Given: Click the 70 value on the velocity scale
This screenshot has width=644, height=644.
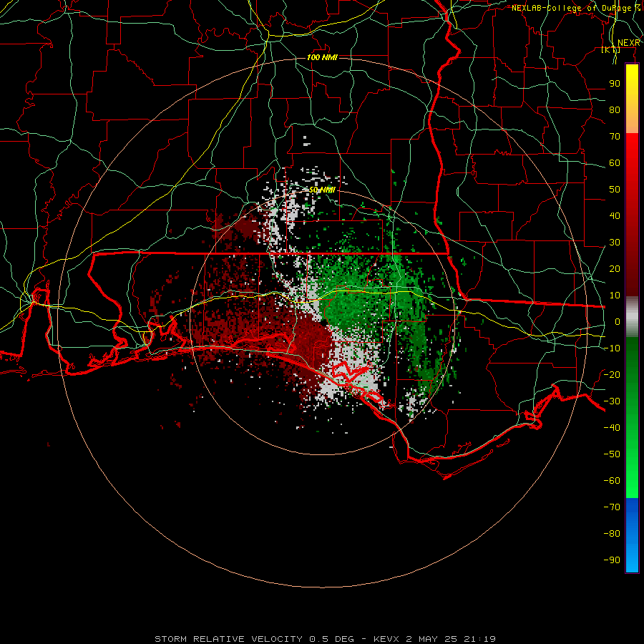Looking at the screenshot, I should pos(615,137).
